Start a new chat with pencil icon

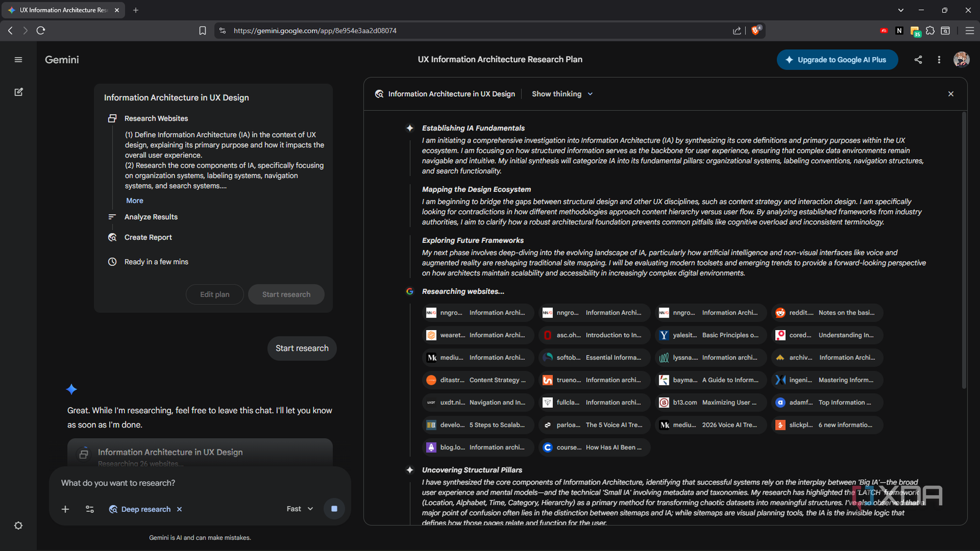[x=18, y=92]
